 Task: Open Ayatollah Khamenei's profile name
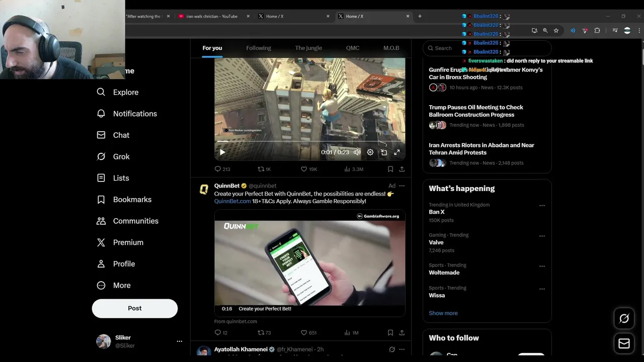point(241,349)
